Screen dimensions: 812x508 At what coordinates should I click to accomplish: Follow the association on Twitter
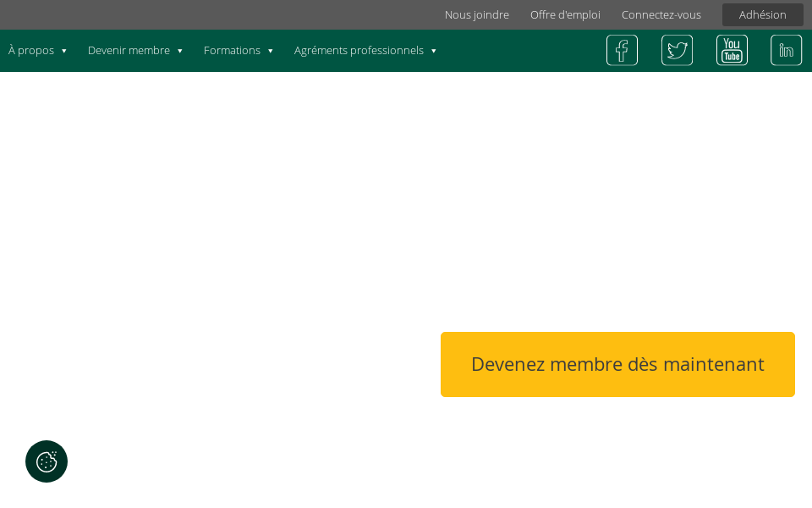(677, 50)
